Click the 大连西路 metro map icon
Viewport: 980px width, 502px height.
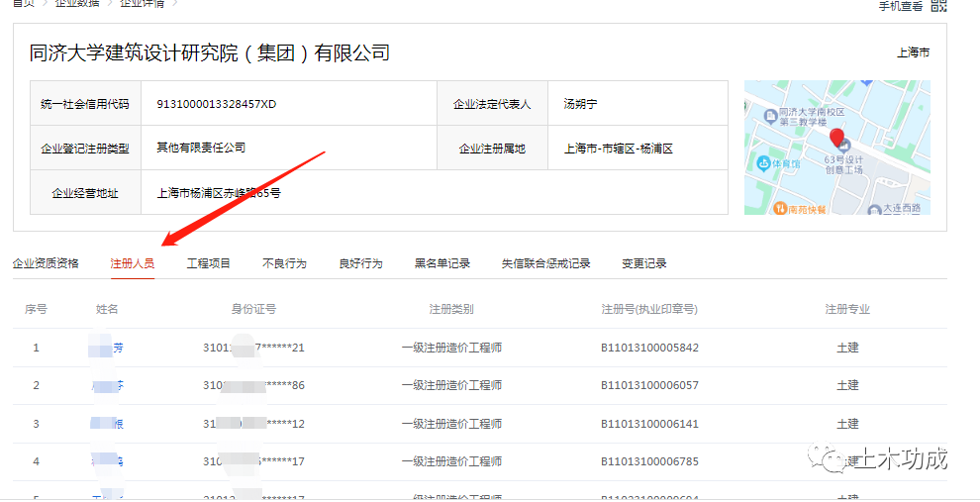[x=875, y=210]
